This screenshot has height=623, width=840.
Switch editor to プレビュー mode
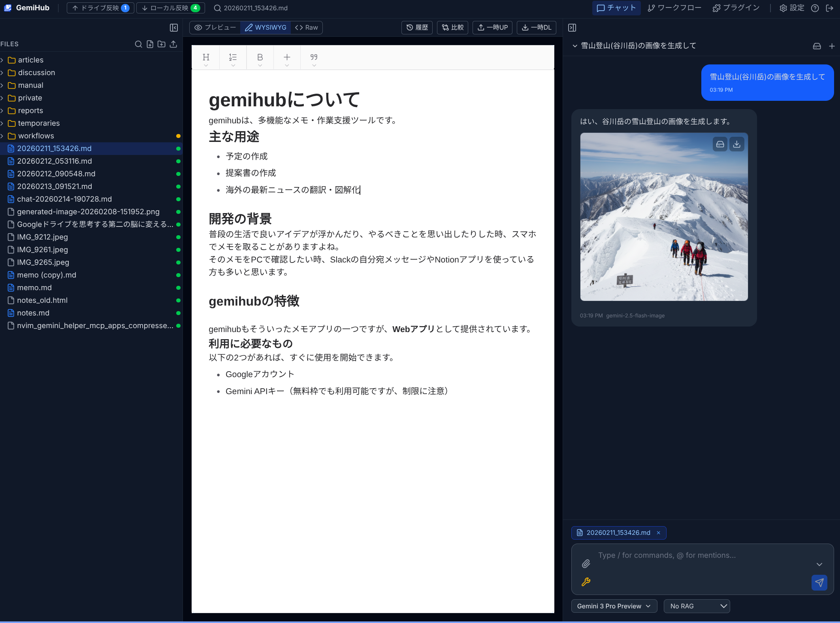(x=215, y=27)
